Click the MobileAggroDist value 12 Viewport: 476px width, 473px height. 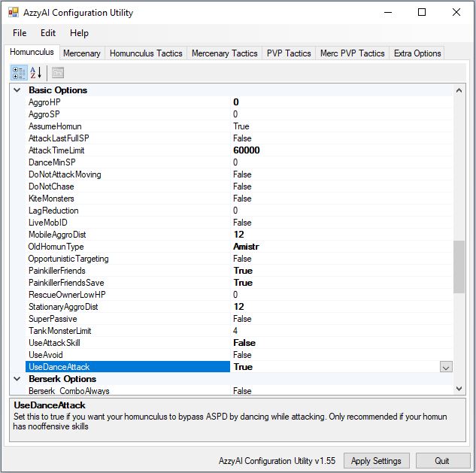point(239,235)
